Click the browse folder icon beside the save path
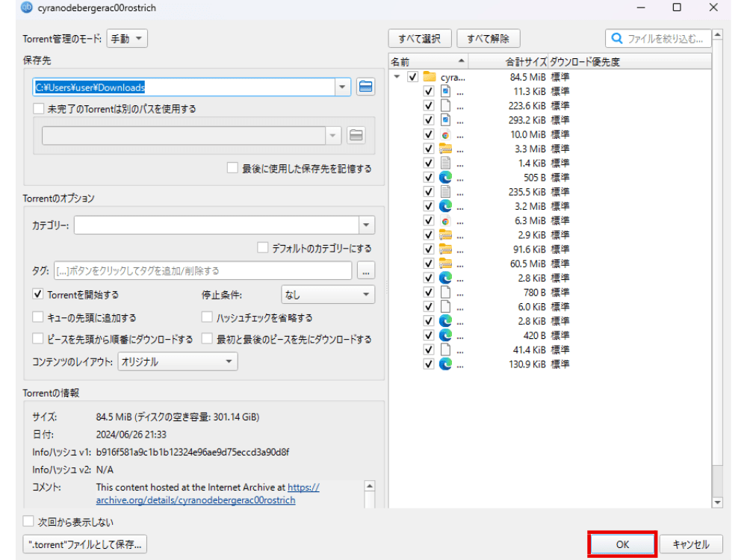This screenshot has height=560, width=747. click(365, 87)
